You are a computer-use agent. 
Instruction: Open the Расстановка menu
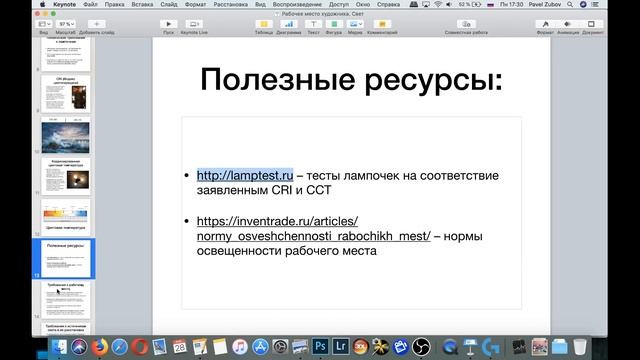[x=231, y=4]
